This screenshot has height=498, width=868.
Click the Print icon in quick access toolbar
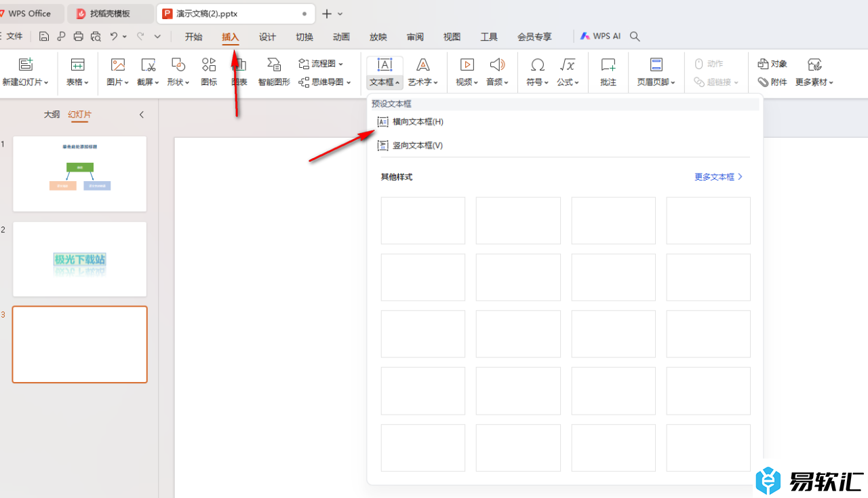pyautogui.click(x=79, y=37)
